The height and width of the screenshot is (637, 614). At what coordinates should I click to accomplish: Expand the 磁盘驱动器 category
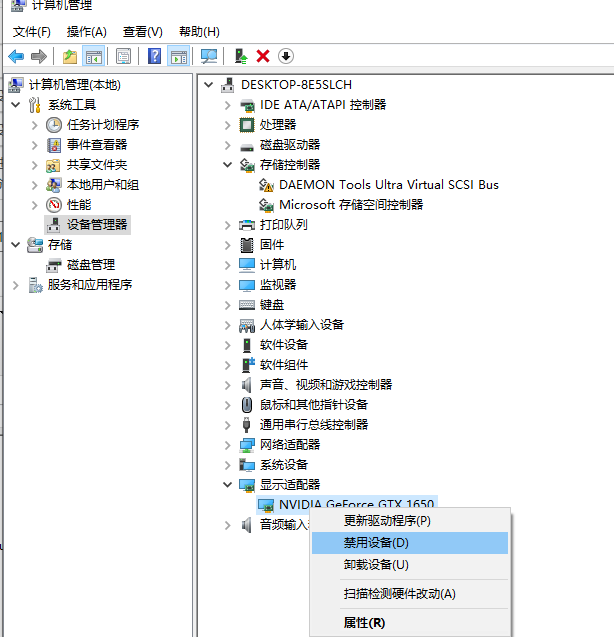pyautogui.click(x=228, y=145)
